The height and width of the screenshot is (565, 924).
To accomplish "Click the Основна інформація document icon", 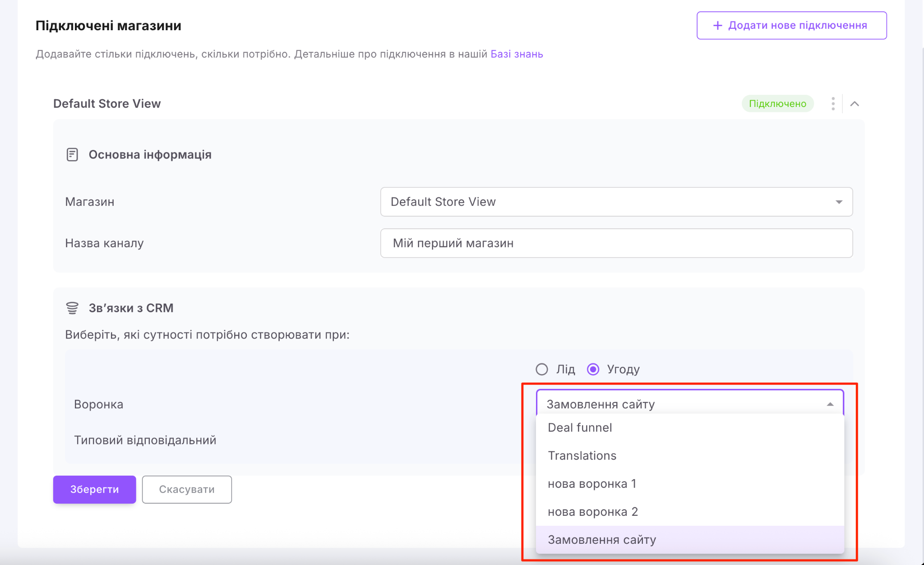I will [72, 155].
